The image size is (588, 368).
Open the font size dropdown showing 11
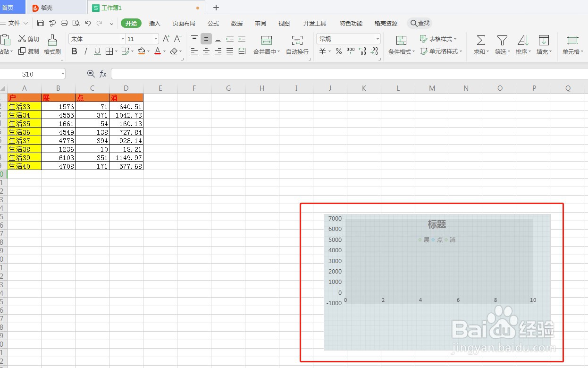point(156,39)
